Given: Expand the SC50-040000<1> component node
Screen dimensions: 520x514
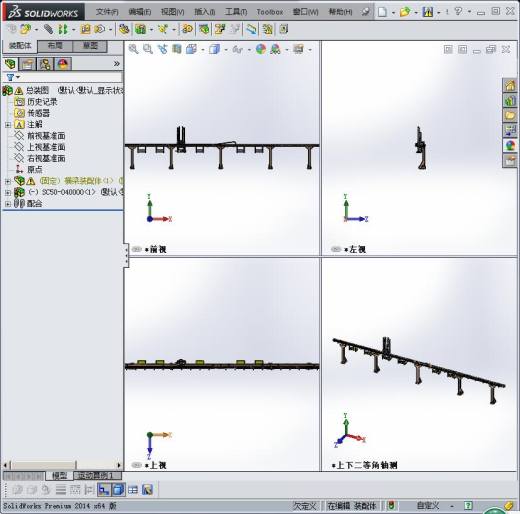Looking at the screenshot, I should (8, 192).
